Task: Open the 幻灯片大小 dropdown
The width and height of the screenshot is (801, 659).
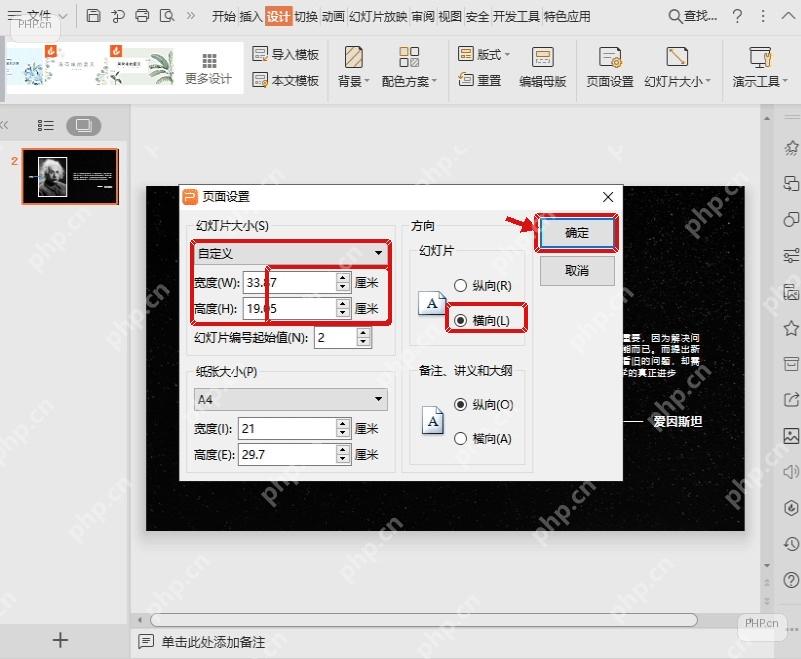Action: point(677,67)
